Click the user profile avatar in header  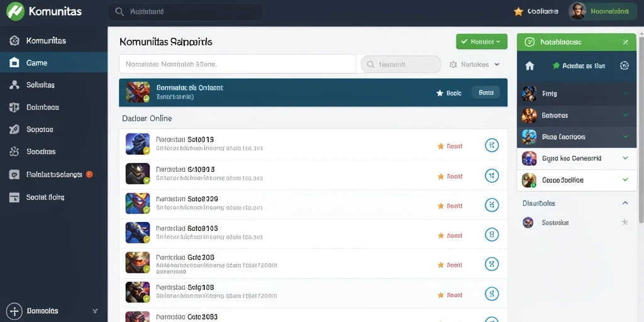(577, 11)
